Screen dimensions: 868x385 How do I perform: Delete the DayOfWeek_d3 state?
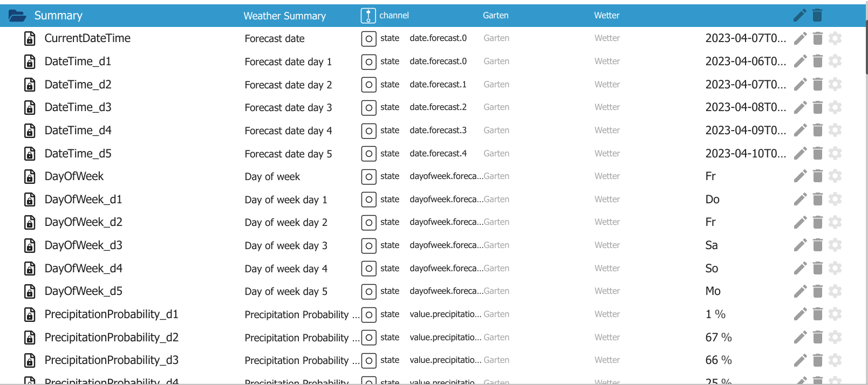(x=817, y=245)
